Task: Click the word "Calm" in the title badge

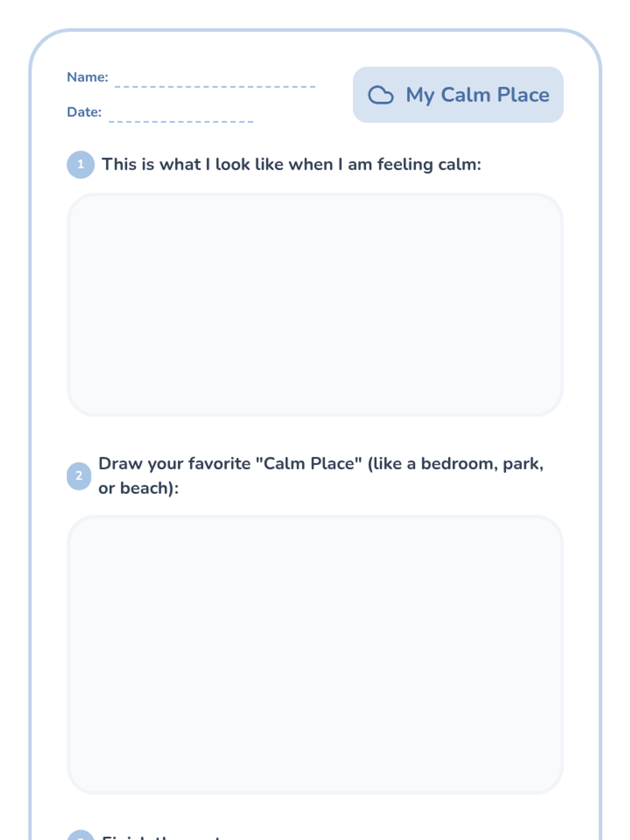Action: click(466, 95)
